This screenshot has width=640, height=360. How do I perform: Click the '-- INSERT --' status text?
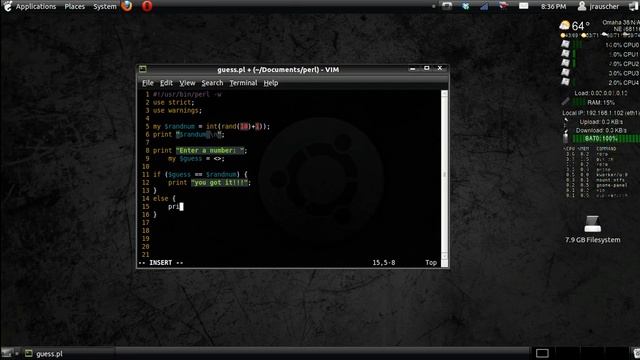click(x=161, y=263)
